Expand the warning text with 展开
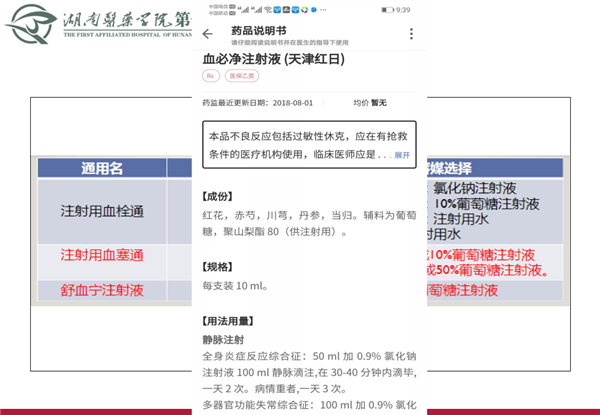Image resolution: width=600 pixels, height=415 pixels. (x=402, y=155)
